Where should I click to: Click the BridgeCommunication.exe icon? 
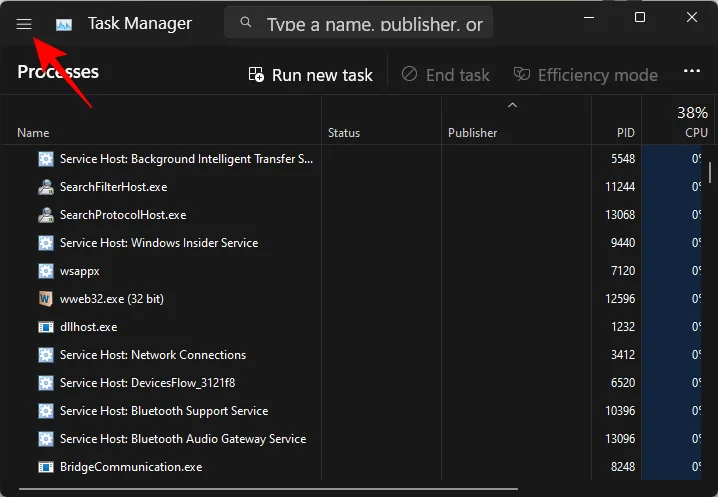45,467
